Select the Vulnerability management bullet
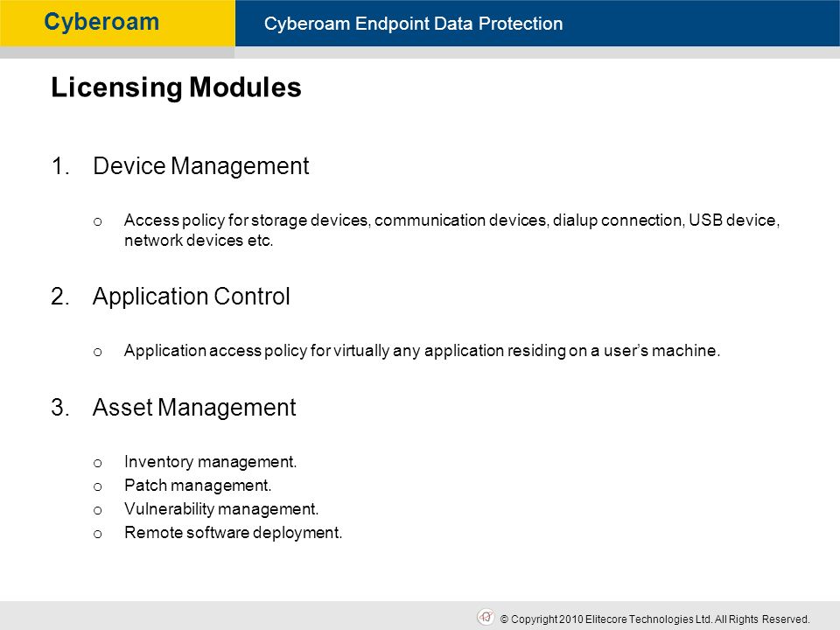The width and height of the screenshot is (840, 630). pos(221,509)
